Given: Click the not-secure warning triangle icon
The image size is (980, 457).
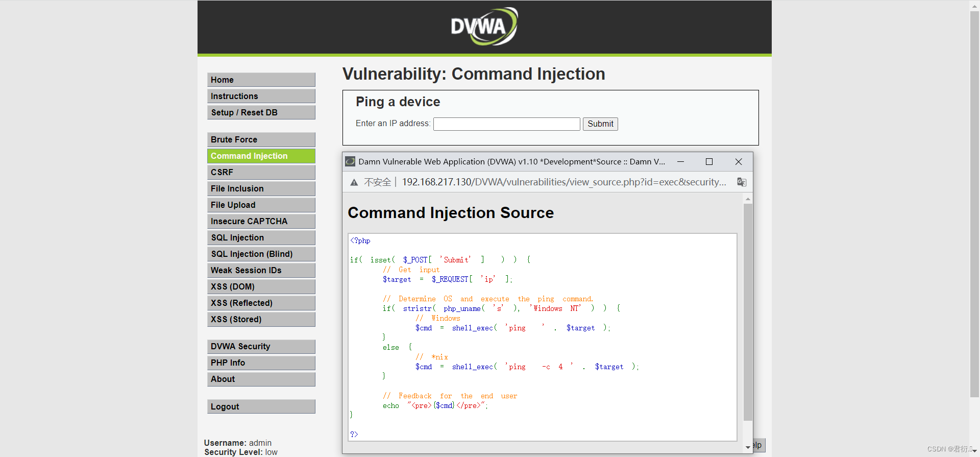Looking at the screenshot, I should [354, 182].
